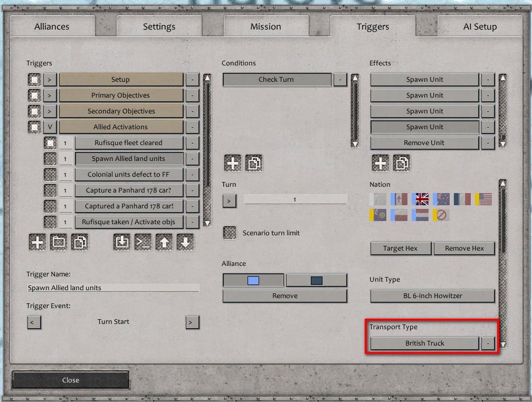This screenshot has width=532, height=402.
Task: Click the new folder icon below the Triggers list
Action: click(59, 242)
